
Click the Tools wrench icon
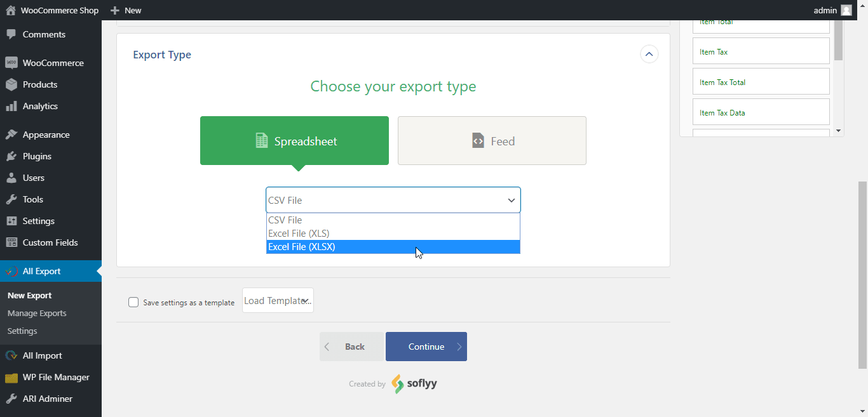click(11, 199)
